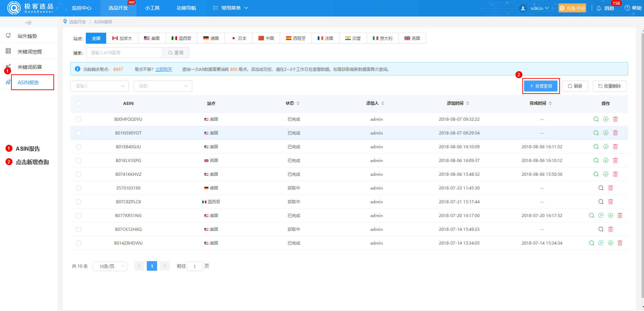Collapse the sidebar with the fold icon
The width and height of the screenshot is (644, 311).
29,23
